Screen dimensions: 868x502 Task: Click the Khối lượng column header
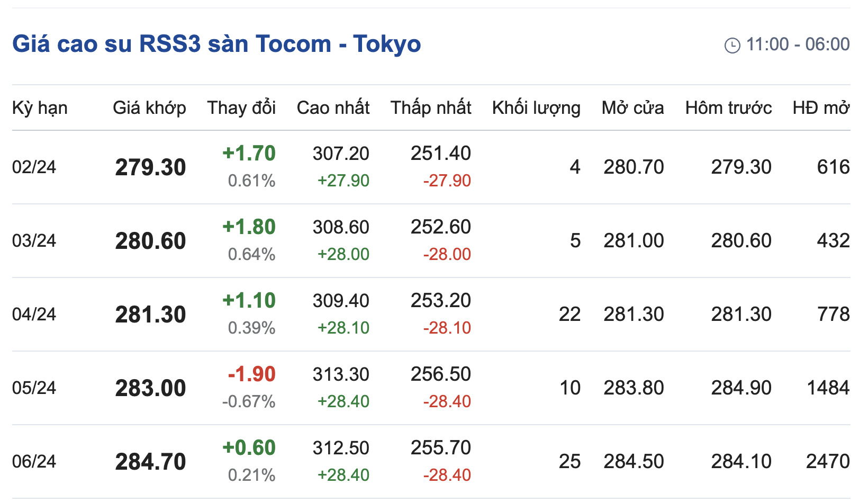pos(536,108)
